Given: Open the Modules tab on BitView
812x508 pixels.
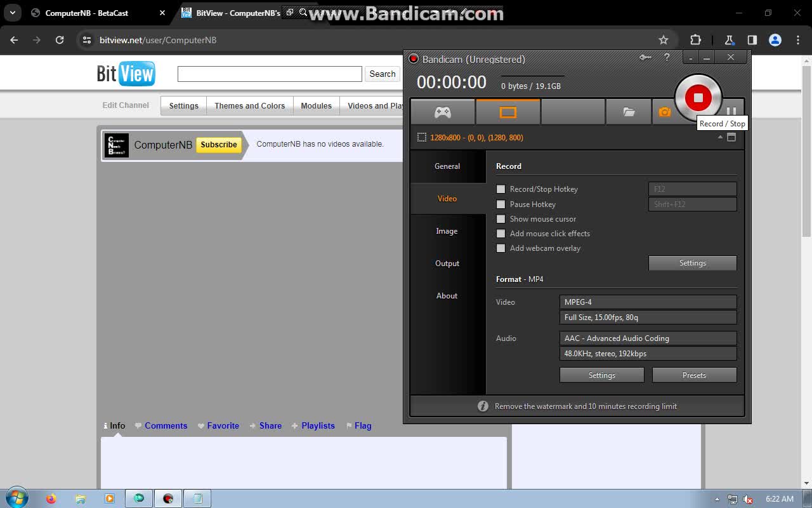Looking at the screenshot, I should [x=317, y=106].
